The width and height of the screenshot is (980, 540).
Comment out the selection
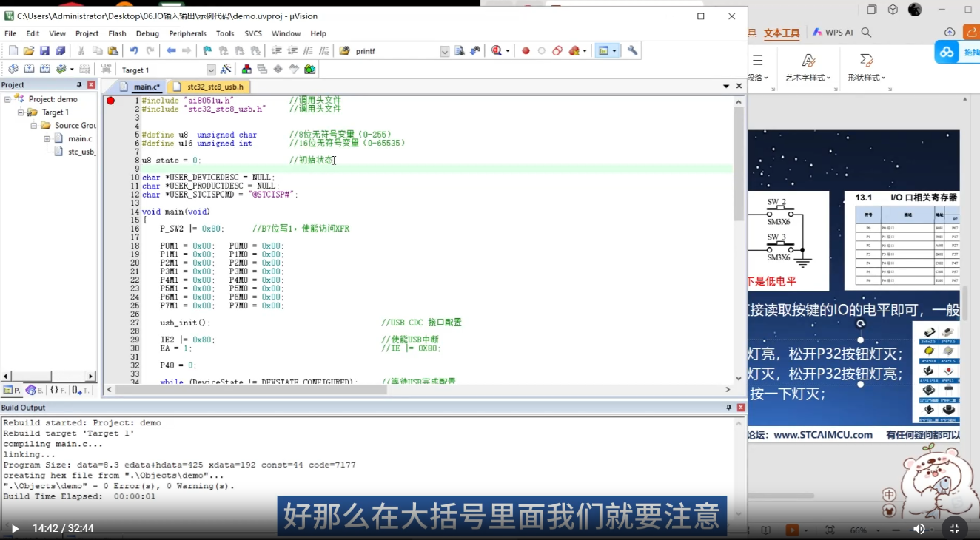309,51
